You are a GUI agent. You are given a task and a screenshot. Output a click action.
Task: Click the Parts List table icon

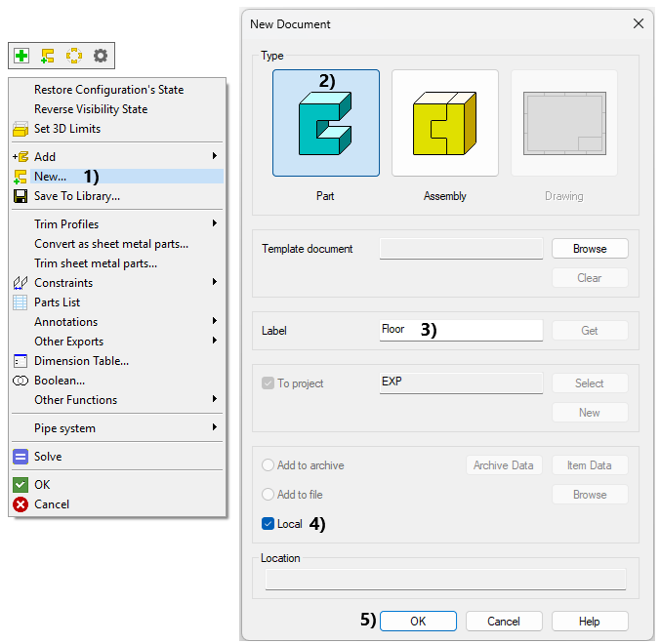coord(20,302)
